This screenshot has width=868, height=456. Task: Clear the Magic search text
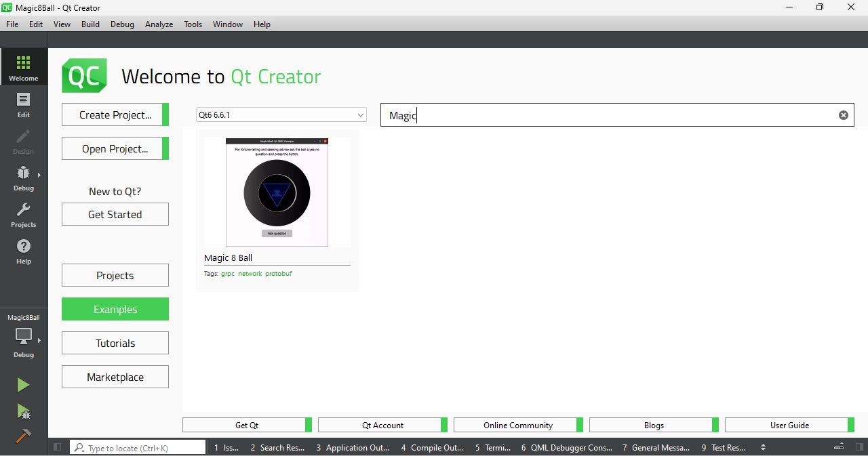click(843, 115)
